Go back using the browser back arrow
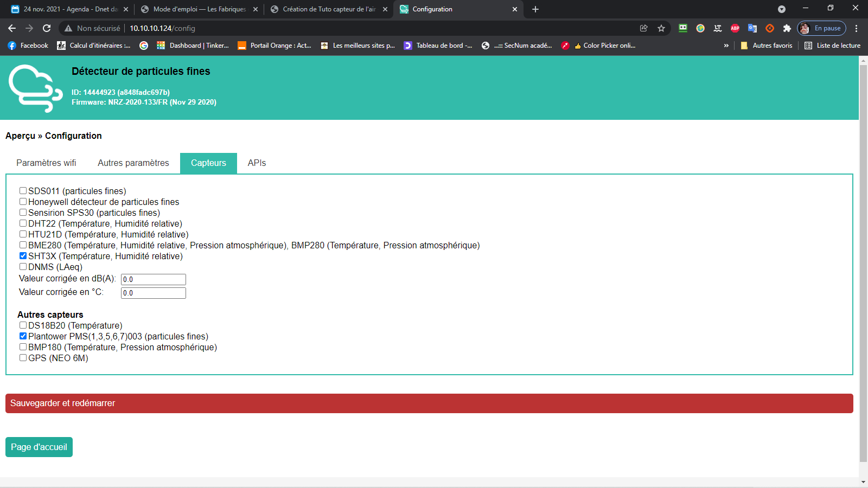This screenshot has height=488, width=868. (x=12, y=28)
